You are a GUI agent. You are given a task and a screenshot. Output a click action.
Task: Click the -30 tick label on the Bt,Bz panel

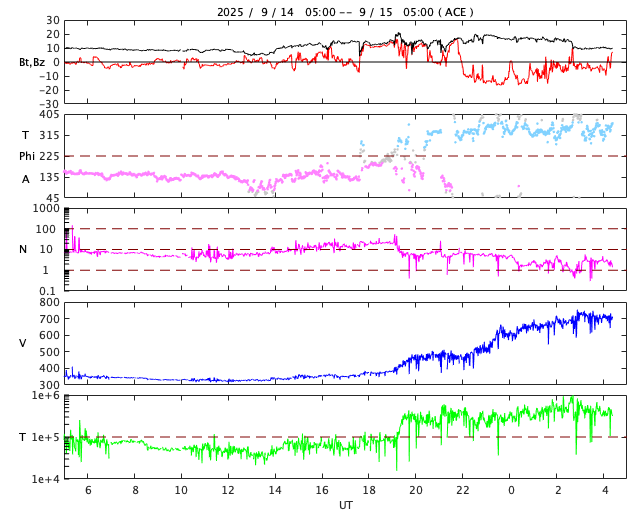pyautogui.click(x=48, y=103)
